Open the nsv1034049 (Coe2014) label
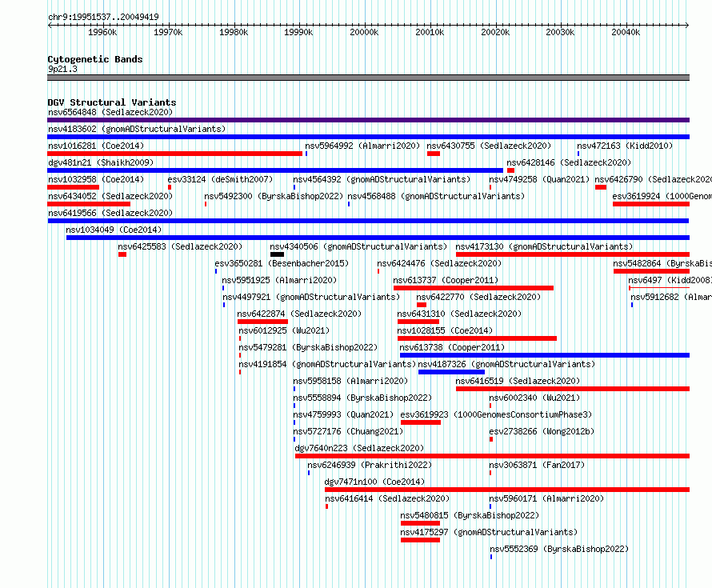Viewport: 712px width, 588px height. click(114, 230)
